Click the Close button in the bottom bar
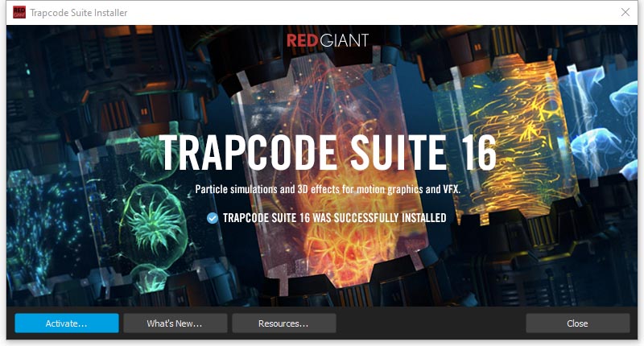This screenshot has height=346, width=644. (x=577, y=323)
